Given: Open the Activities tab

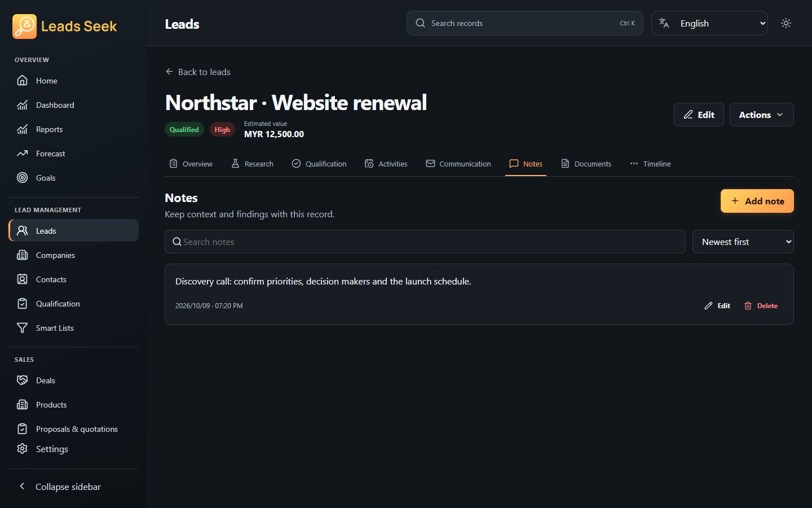Looking at the screenshot, I should tap(386, 164).
